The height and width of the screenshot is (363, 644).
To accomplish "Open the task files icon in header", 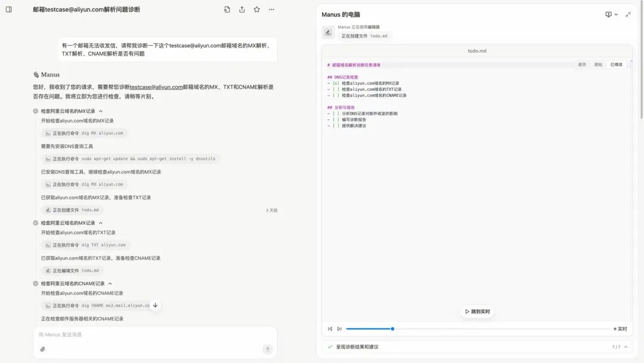I will 227,10.
